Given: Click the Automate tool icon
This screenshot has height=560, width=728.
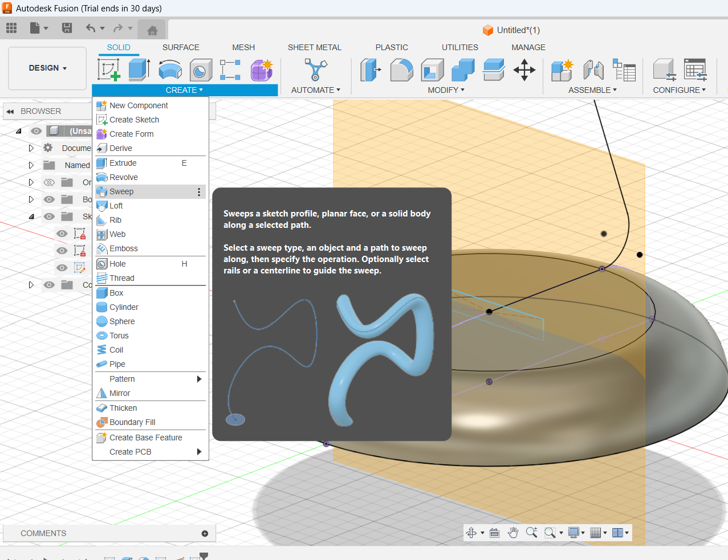Looking at the screenshot, I should point(315,70).
